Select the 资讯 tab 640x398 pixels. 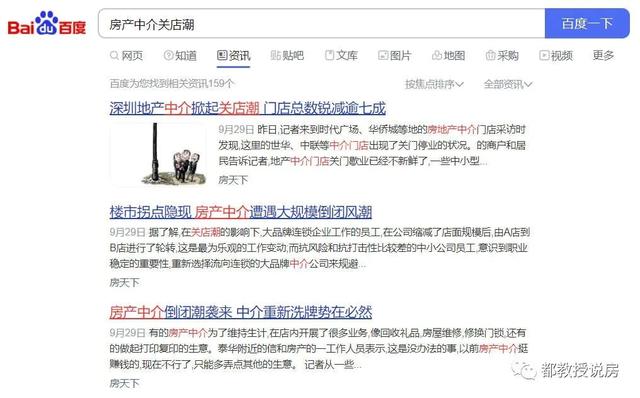point(233,56)
